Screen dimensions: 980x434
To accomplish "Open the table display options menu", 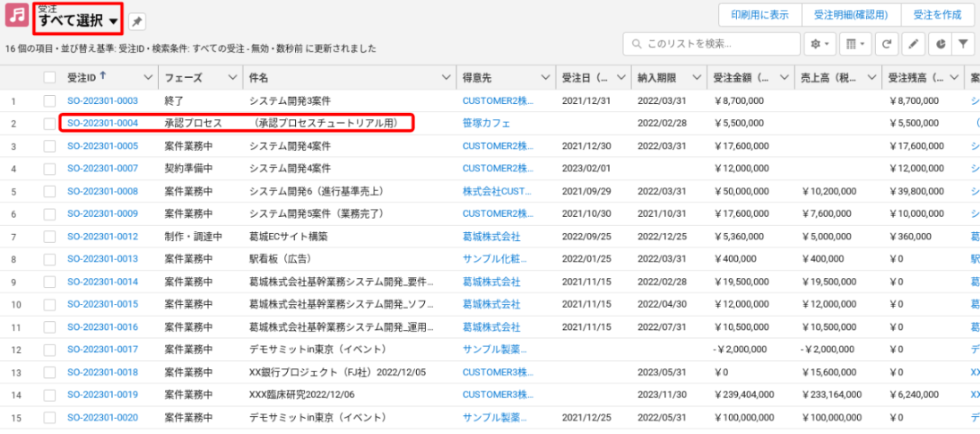I will [854, 45].
